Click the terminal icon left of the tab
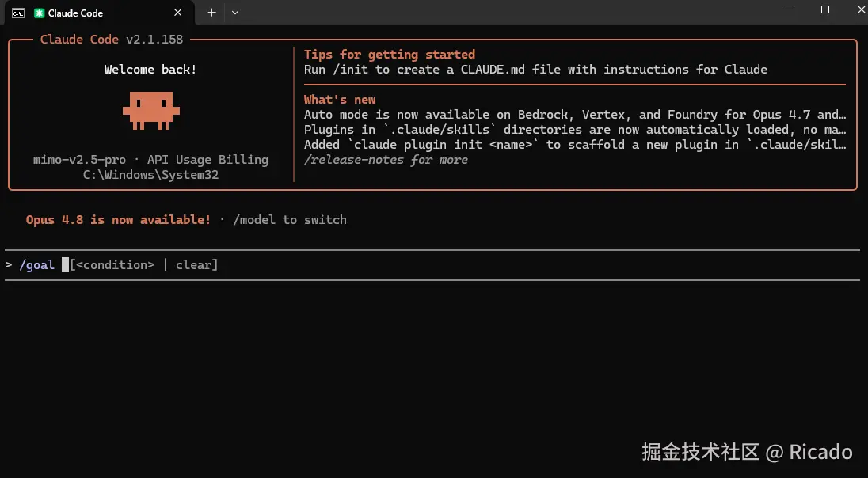868x478 pixels. click(x=17, y=13)
